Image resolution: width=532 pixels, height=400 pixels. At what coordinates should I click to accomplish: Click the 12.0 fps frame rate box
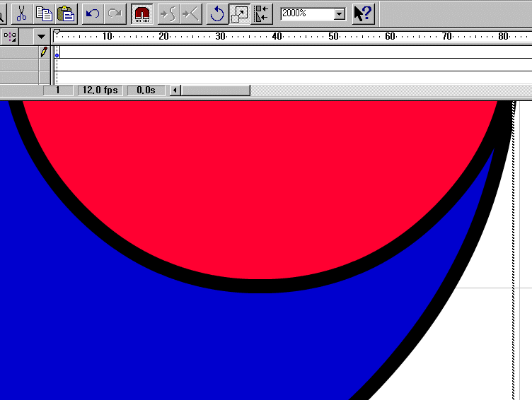pyautogui.click(x=100, y=90)
